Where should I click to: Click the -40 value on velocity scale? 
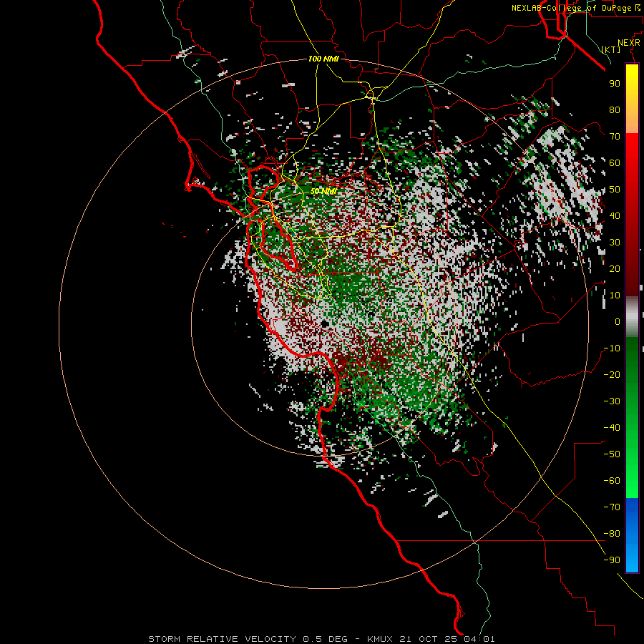612,428
